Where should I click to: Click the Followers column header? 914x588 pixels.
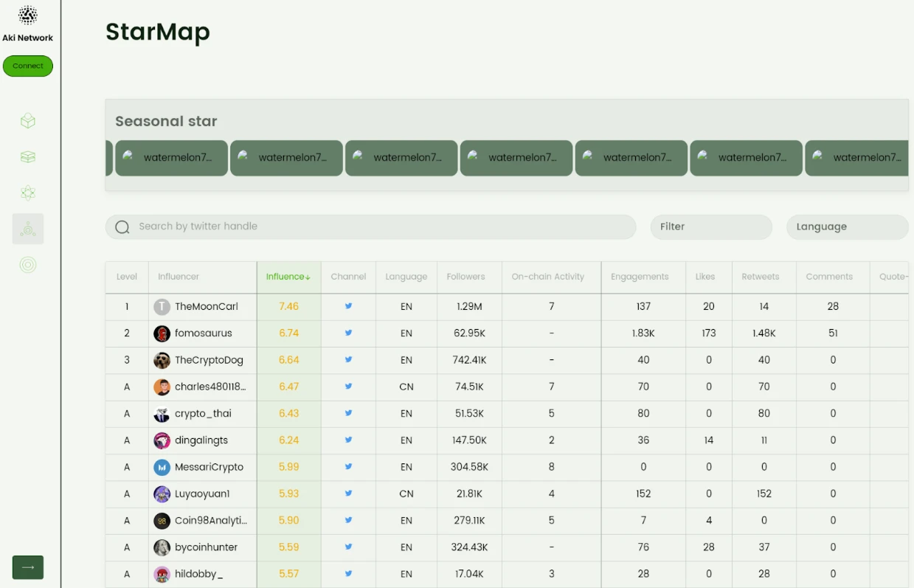(465, 277)
